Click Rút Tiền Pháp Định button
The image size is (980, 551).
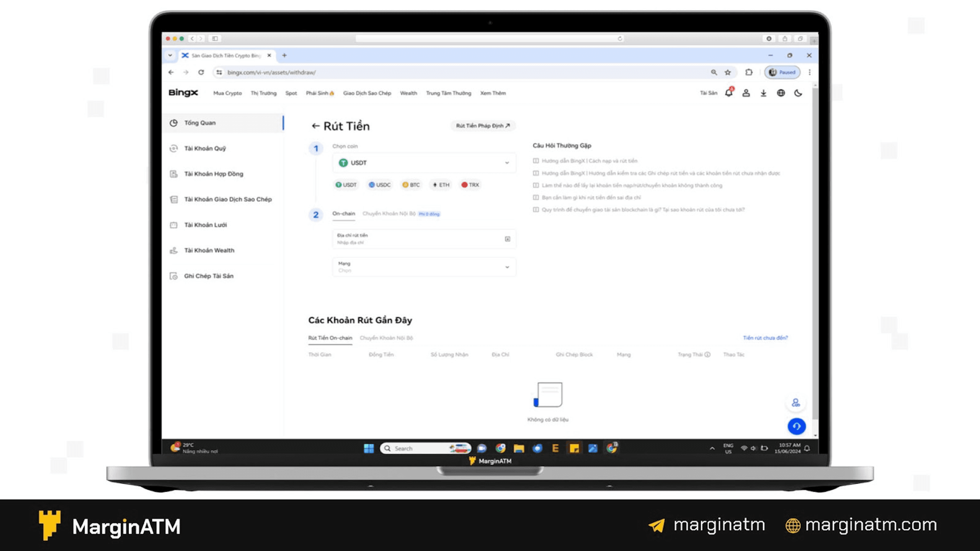point(483,126)
